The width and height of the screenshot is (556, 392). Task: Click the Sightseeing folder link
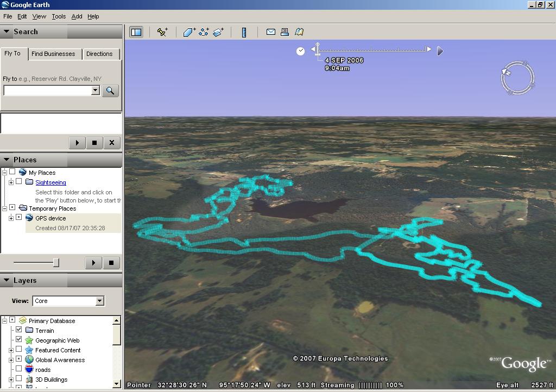click(50, 182)
